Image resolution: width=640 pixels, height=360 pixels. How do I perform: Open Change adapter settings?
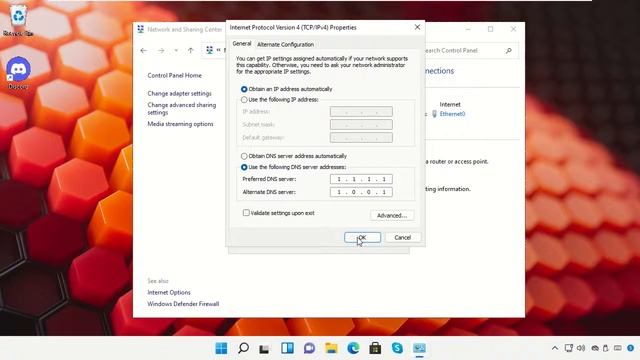[x=180, y=93]
